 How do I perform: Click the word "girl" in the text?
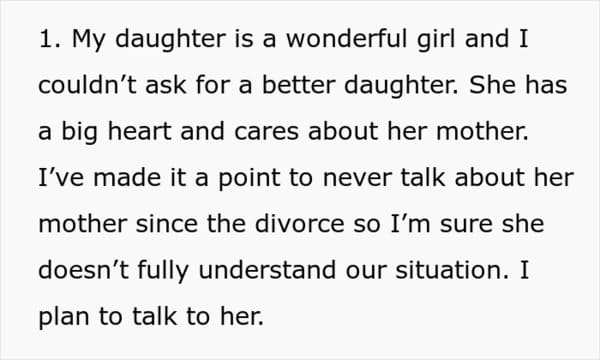(x=436, y=40)
